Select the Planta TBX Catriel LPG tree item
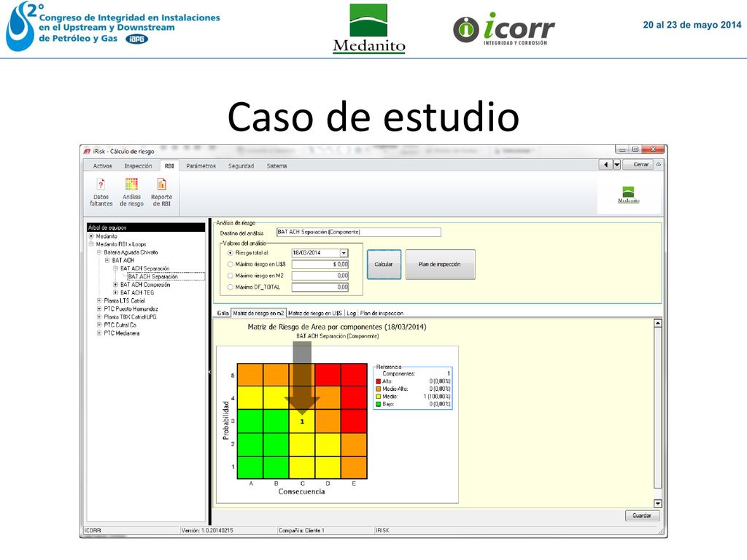 (130, 317)
